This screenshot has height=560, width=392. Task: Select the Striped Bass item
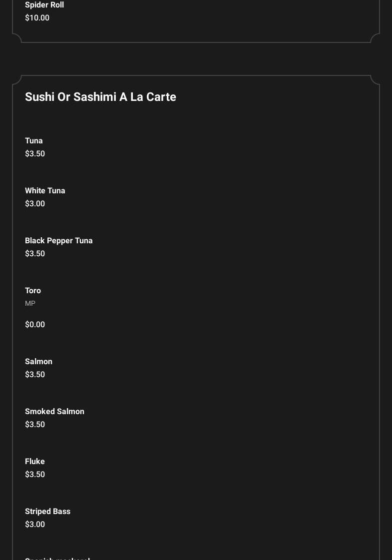[47, 512]
